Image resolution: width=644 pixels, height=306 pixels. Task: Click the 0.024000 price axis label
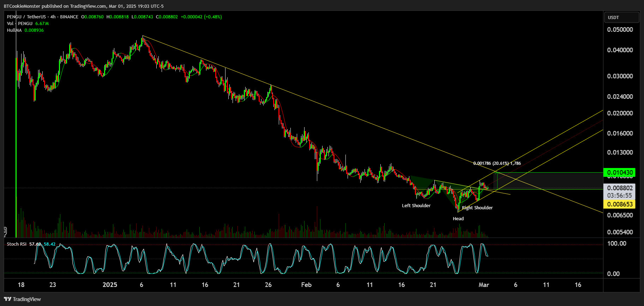620,96
